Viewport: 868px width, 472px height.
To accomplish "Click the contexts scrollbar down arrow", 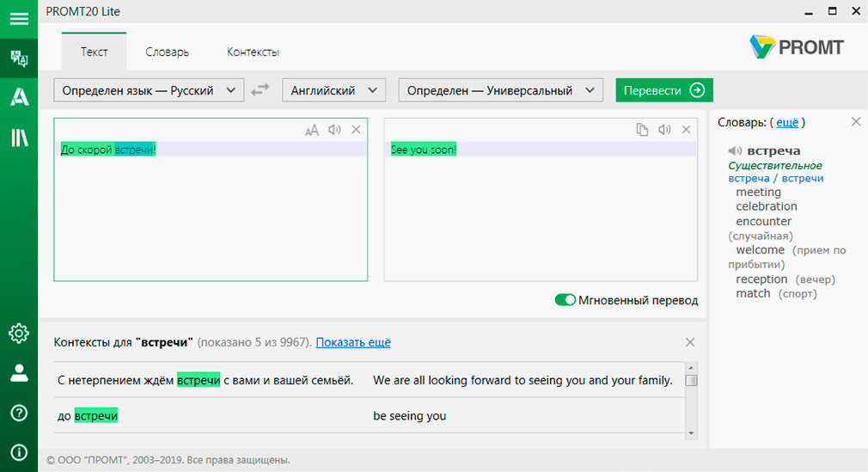I will click(x=691, y=433).
